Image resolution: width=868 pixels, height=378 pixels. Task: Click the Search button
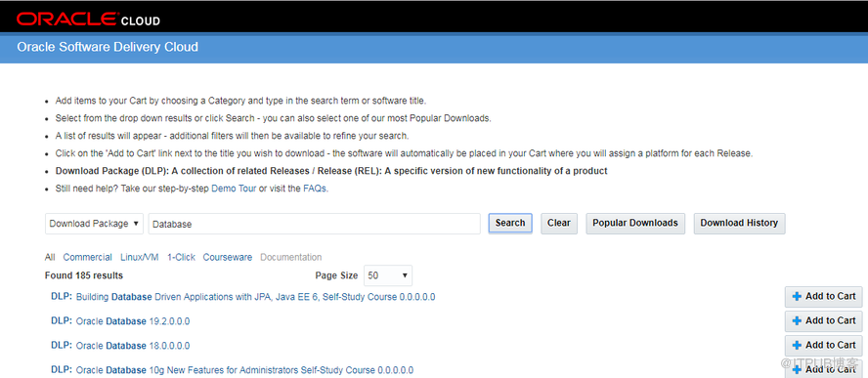coord(510,223)
